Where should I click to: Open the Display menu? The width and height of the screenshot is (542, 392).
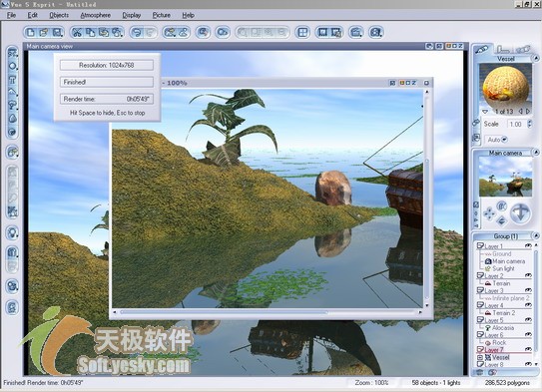click(x=132, y=15)
